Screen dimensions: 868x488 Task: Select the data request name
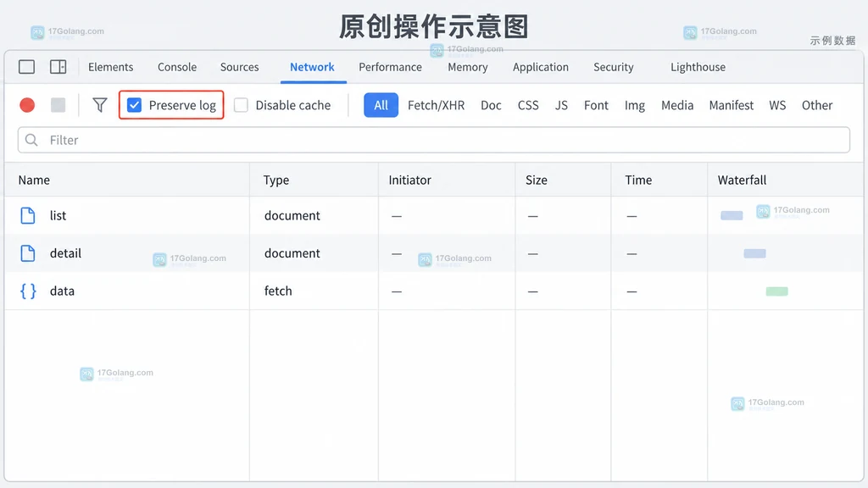(62, 291)
